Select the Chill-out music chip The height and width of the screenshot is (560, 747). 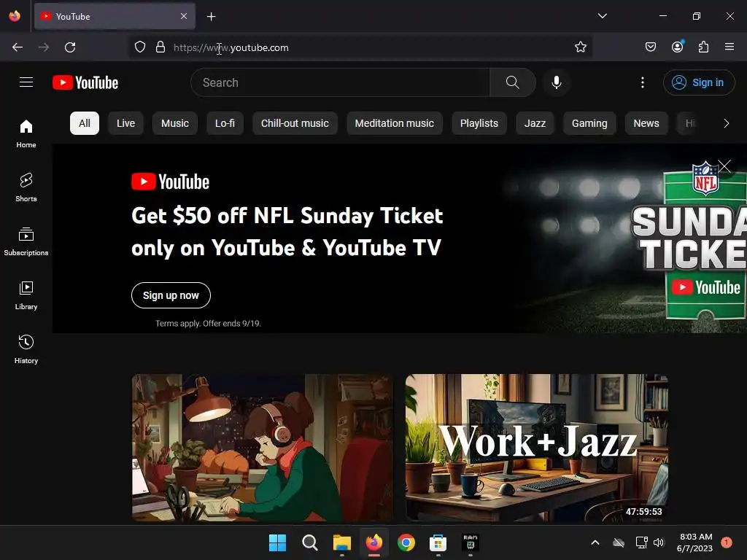(295, 123)
